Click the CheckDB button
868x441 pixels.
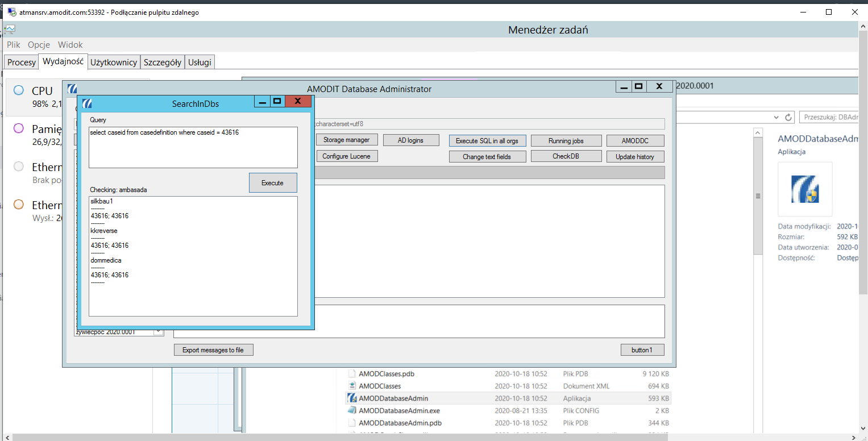pyautogui.click(x=566, y=156)
